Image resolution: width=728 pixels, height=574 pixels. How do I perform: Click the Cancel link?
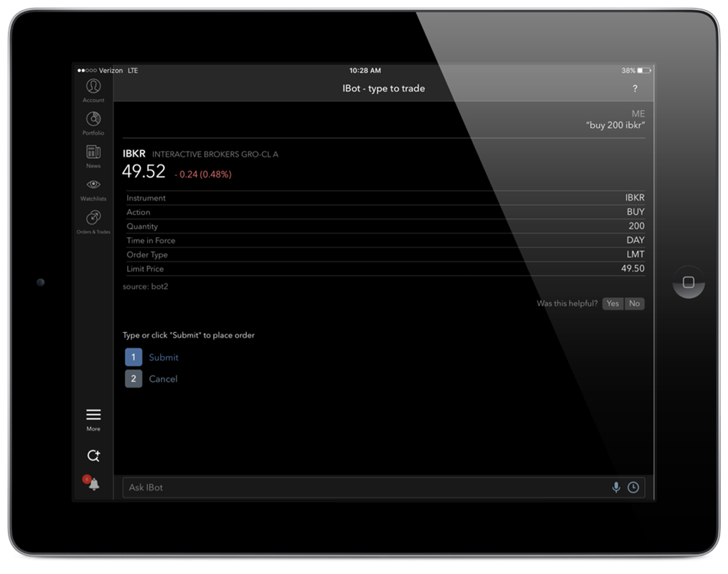163,379
